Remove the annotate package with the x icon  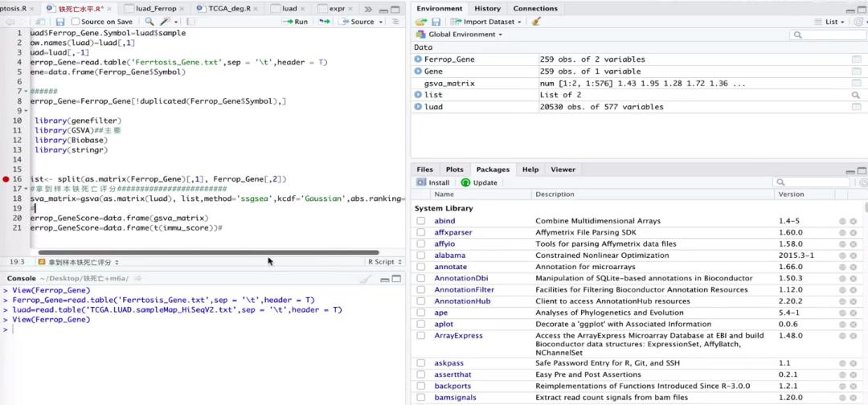coord(853,268)
